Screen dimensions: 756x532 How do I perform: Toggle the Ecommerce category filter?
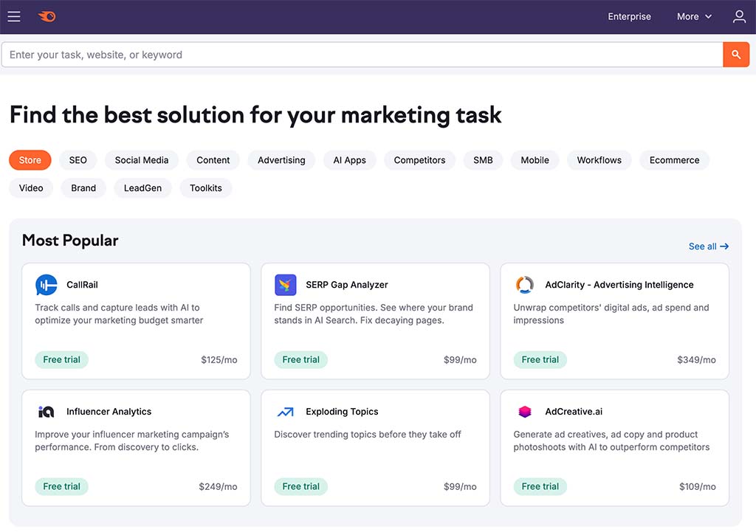tap(674, 160)
